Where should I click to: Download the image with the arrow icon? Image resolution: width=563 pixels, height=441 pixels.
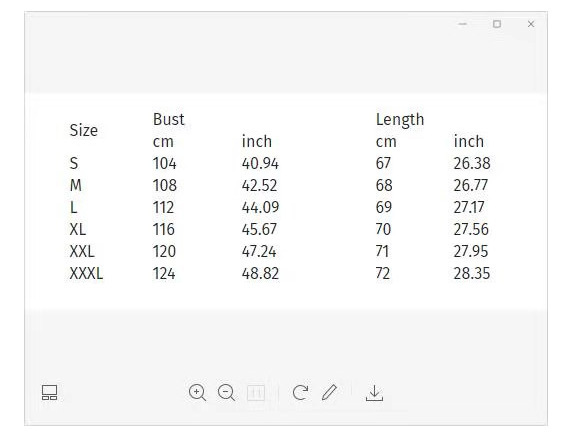tap(374, 393)
